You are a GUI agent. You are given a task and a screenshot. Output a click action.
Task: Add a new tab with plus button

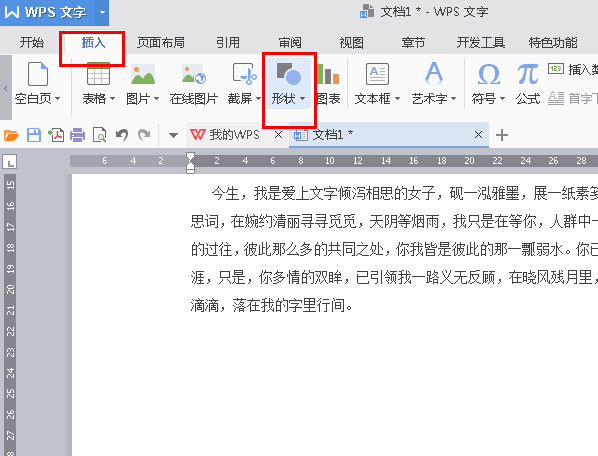(x=502, y=135)
